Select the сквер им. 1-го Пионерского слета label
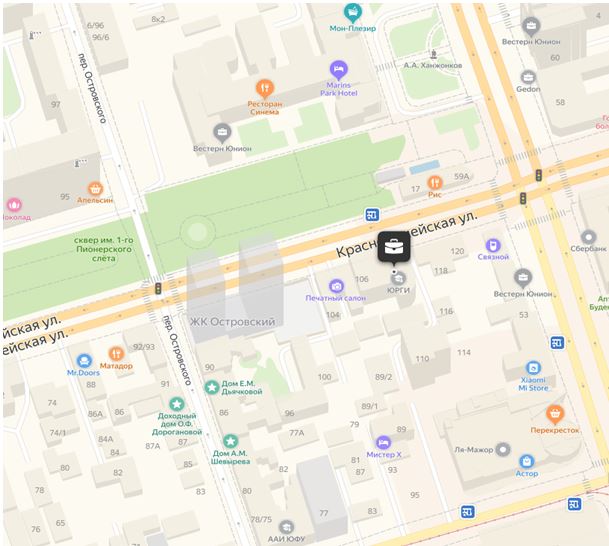Image resolution: width=609 pixels, height=546 pixels. tap(104, 249)
